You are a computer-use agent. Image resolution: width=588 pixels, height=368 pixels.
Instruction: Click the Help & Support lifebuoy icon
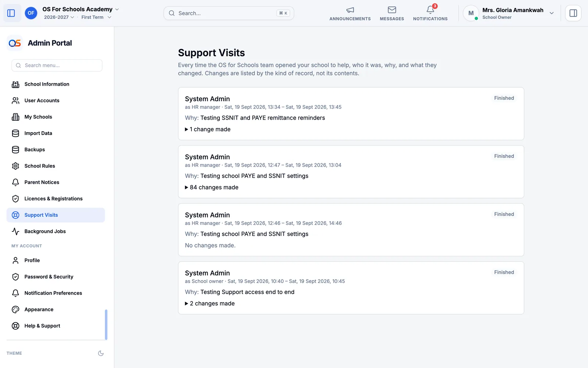15,326
